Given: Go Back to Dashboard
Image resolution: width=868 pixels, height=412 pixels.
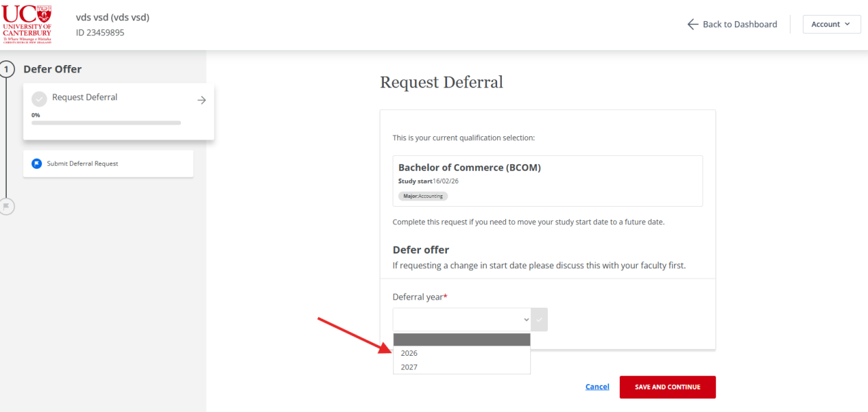Looking at the screenshot, I should pyautogui.click(x=732, y=24).
